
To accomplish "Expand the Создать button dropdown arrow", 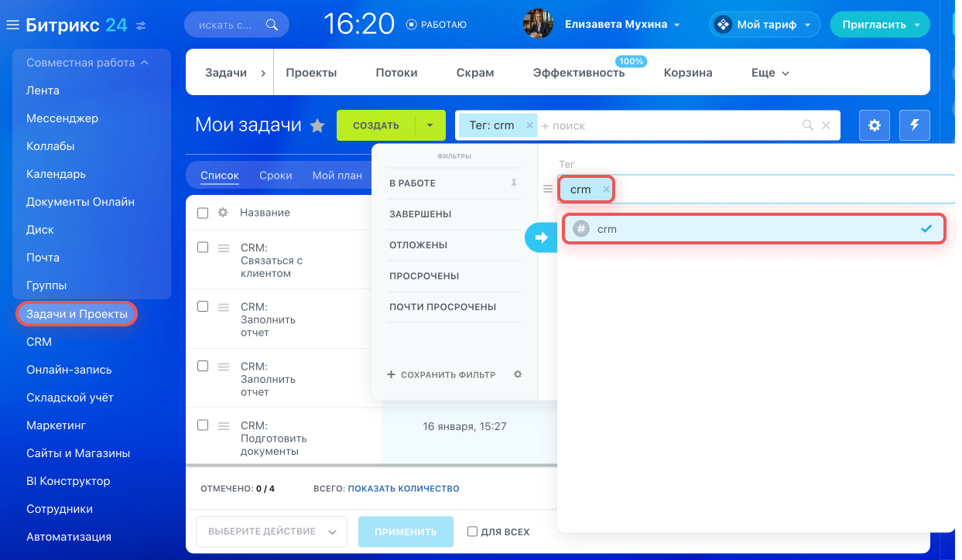I will 430,125.
